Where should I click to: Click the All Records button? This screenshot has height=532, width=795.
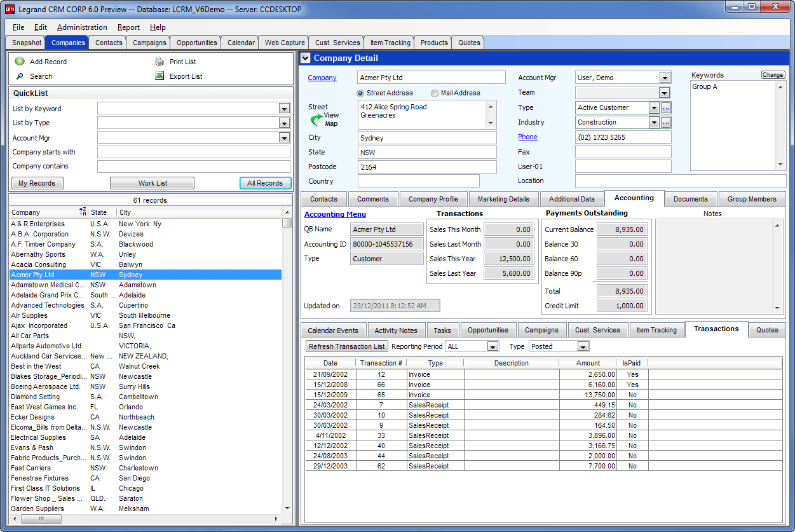coord(265,183)
